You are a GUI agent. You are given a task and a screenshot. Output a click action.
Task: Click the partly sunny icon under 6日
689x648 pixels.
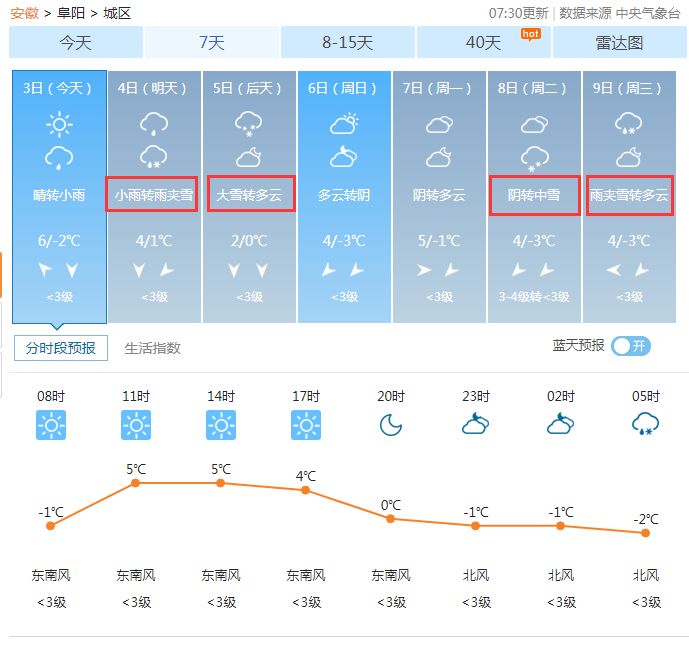click(x=344, y=124)
